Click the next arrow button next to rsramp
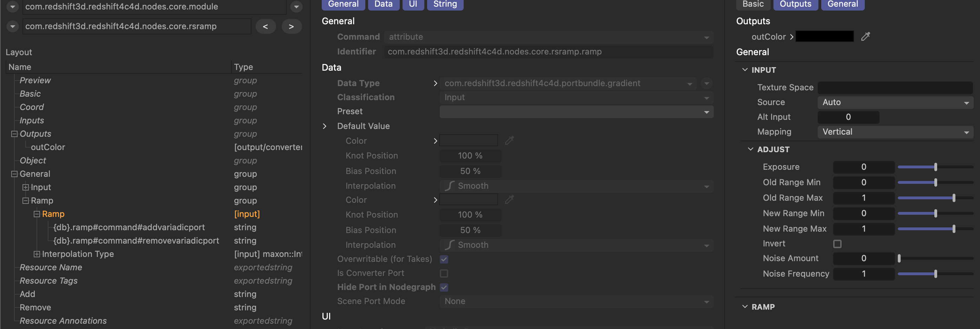Viewport: 980px width, 329px height. tap(291, 26)
